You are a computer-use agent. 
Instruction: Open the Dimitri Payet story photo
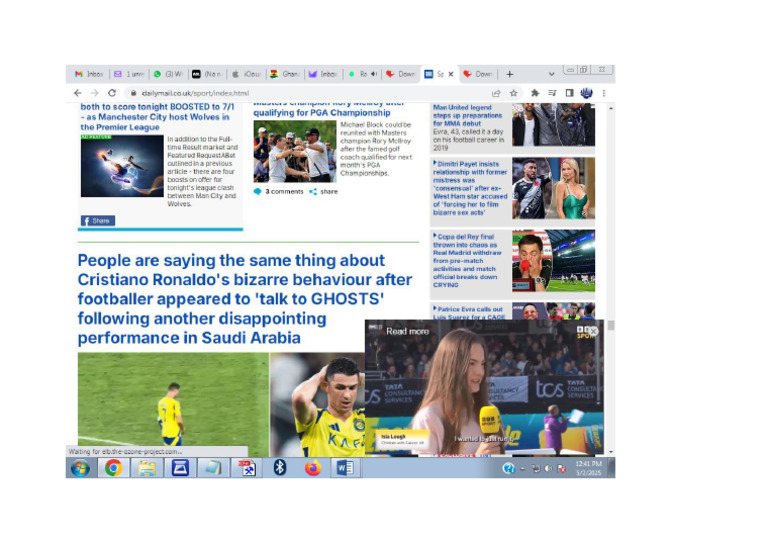(553, 188)
